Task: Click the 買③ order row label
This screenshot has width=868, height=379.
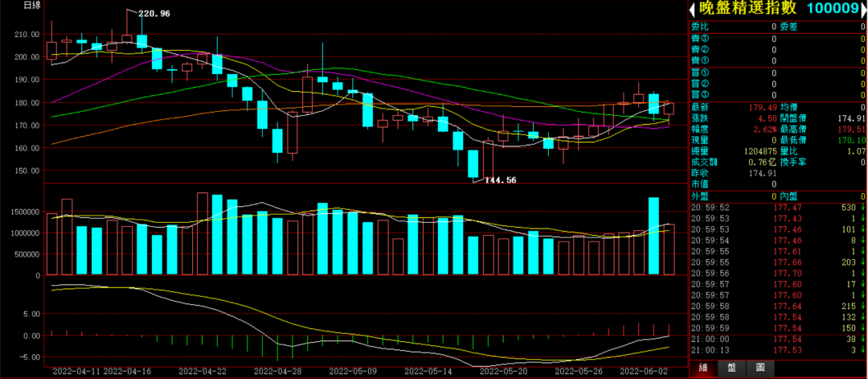Action: (x=699, y=95)
